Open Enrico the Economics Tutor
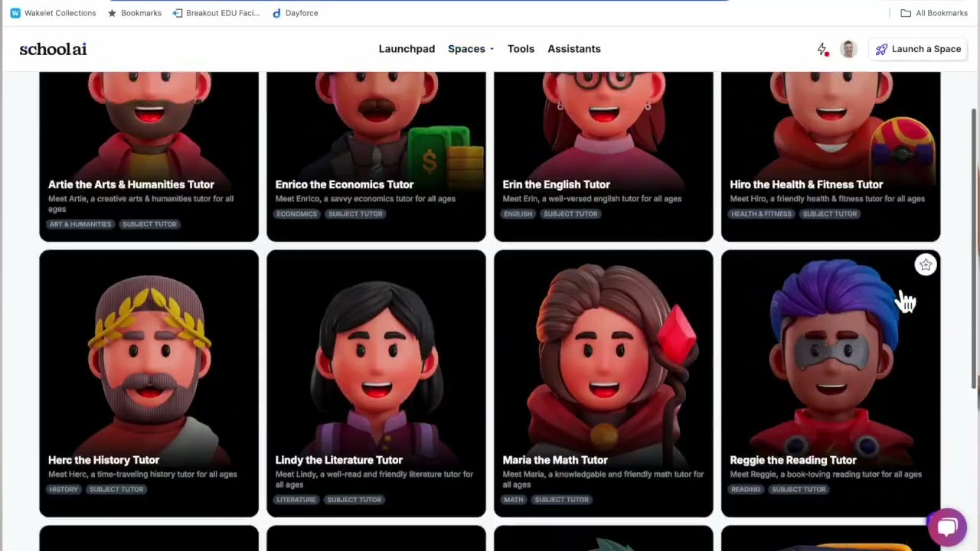The image size is (980, 551). [376, 156]
